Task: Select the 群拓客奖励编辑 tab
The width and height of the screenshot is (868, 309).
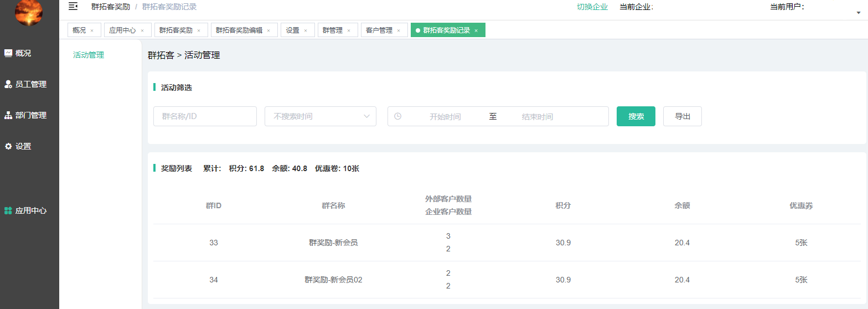Action: 239,30
